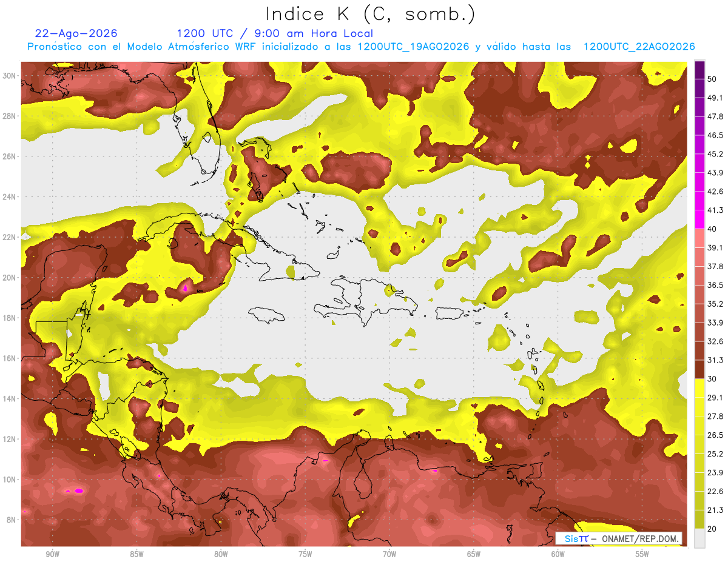Click the 70W longitude label
This screenshot has height=562, width=728.
(389, 554)
